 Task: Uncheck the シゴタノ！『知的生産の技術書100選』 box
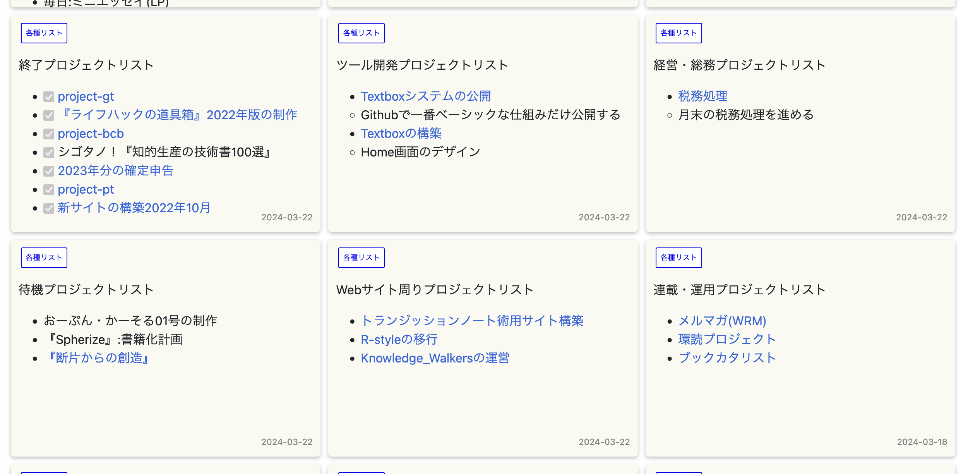coord(49,153)
